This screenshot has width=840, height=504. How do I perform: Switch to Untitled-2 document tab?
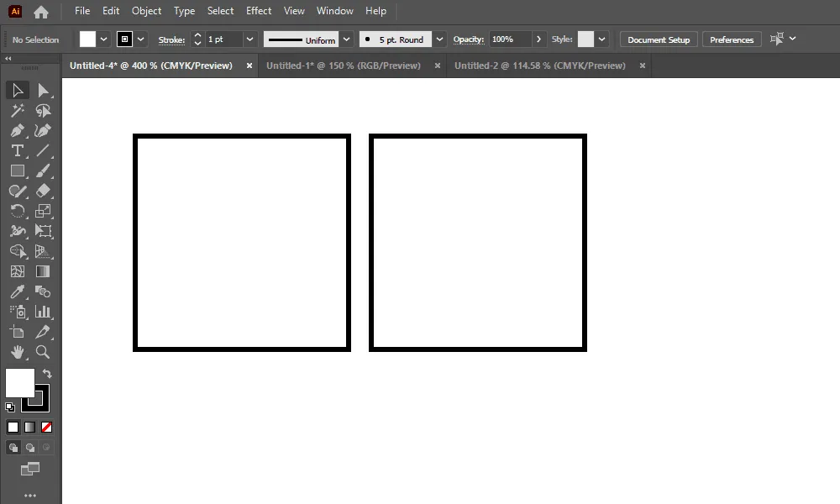(x=540, y=66)
